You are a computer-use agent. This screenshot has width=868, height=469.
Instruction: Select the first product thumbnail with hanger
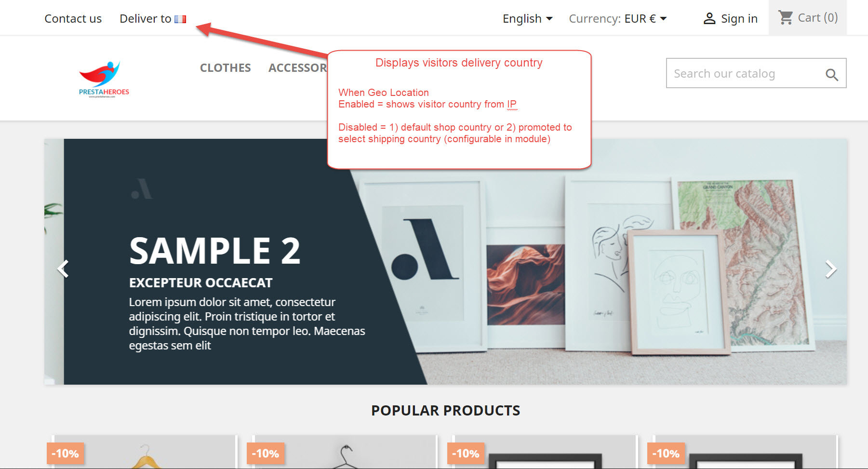tap(145, 452)
